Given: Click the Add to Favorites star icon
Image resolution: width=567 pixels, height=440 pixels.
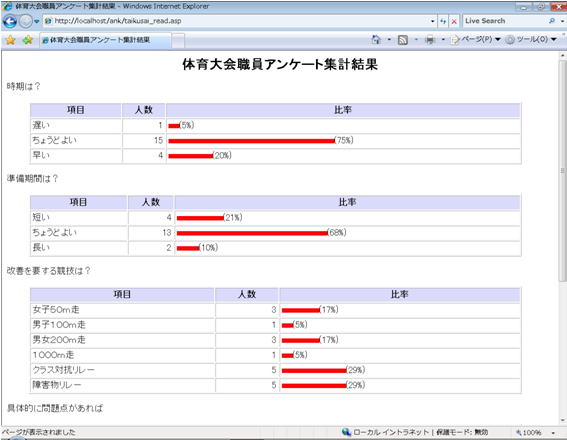Looking at the screenshot, I should click(x=27, y=40).
